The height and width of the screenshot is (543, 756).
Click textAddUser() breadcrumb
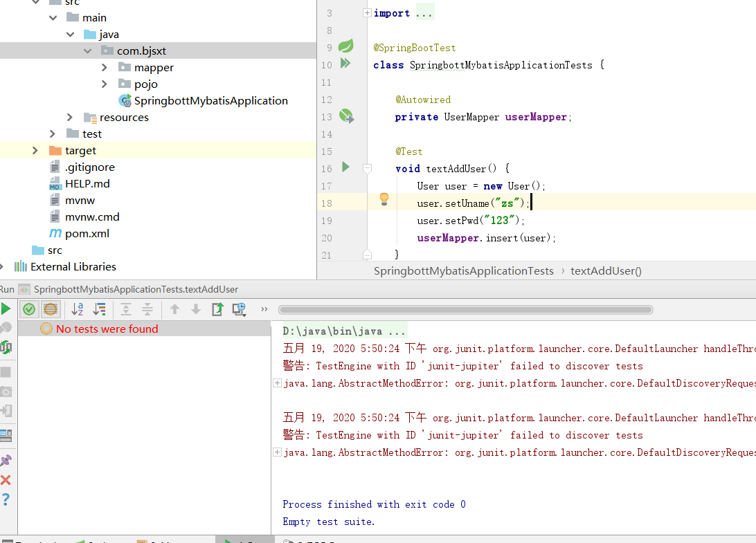tap(606, 270)
